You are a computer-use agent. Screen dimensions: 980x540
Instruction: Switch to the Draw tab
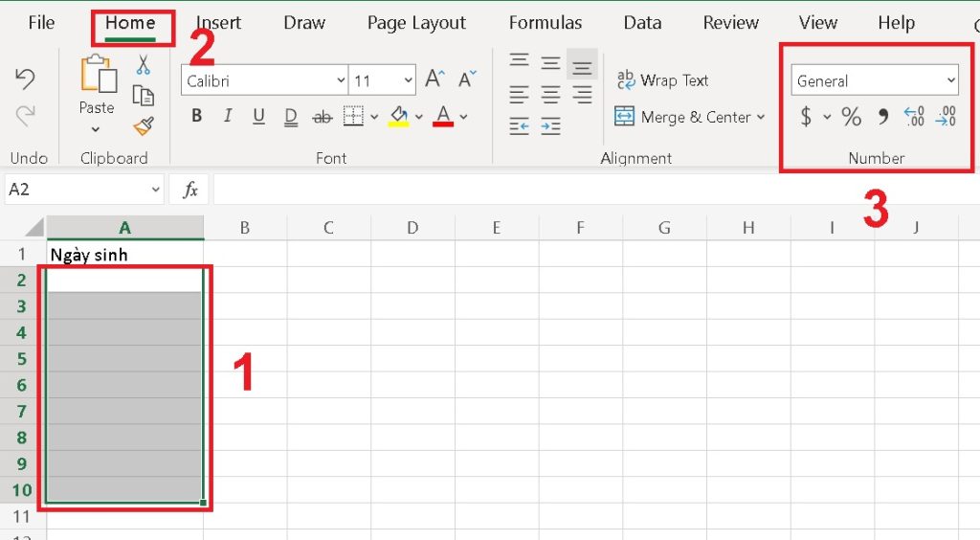click(304, 23)
